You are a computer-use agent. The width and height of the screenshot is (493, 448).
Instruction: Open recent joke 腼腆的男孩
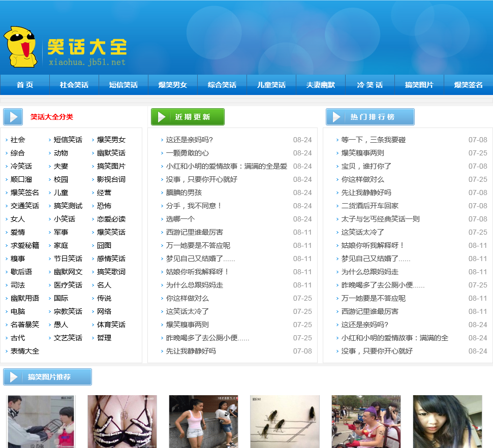pyautogui.click(x=184, y=193)
